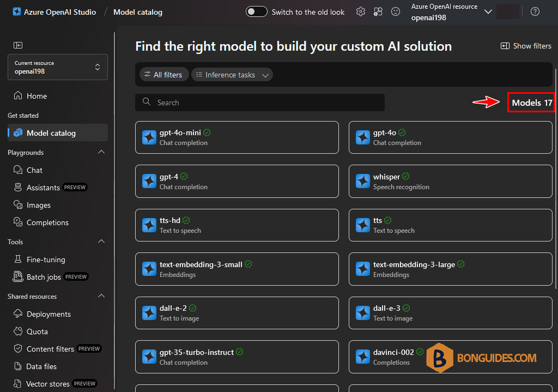558x392 pixels.
Task: Open the gpt-4 model card
Action: pyautogui.click(x=237, y=181)
